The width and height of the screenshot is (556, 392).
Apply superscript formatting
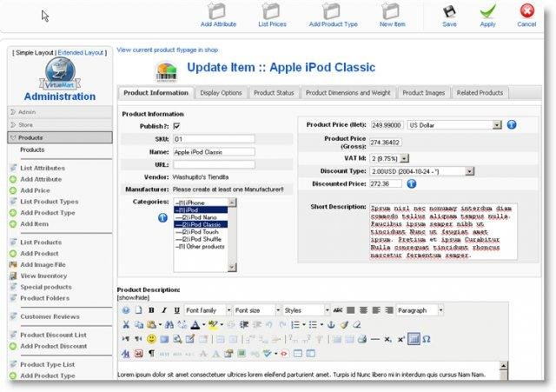400,339
